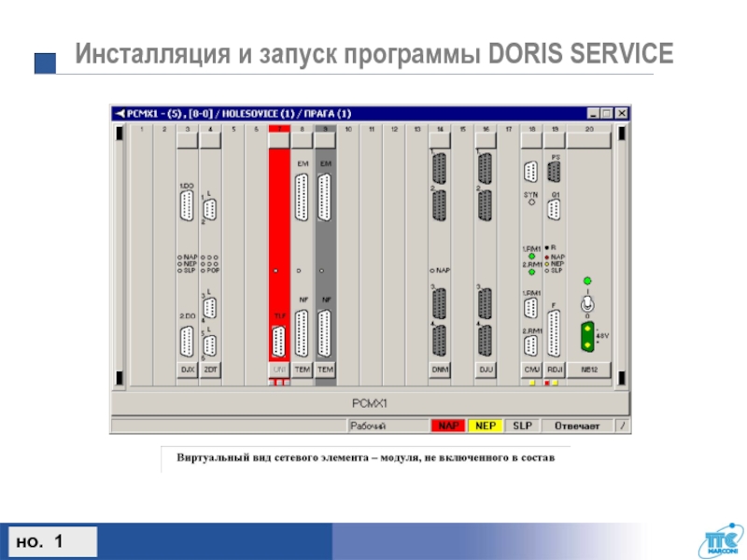The image size is (747, 560).
Task: Click the wide PCMX1 bar below the rack
Action: 370,403
